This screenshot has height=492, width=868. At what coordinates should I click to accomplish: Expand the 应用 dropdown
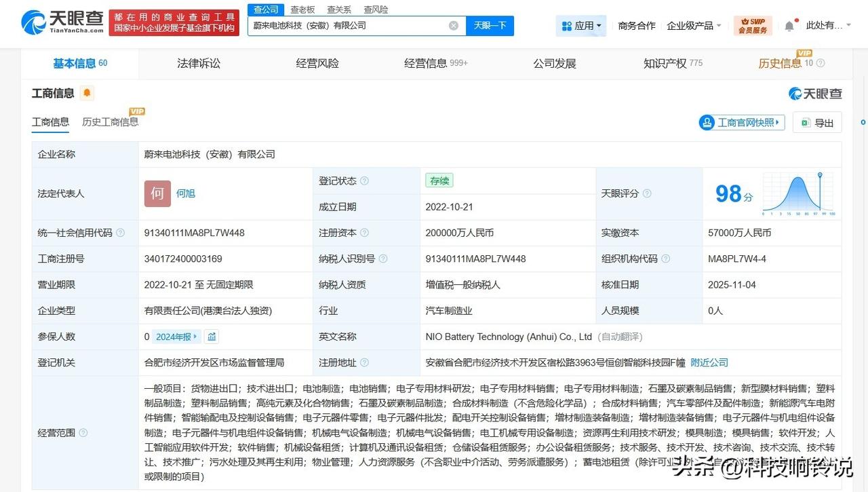(x=581, y=24)
